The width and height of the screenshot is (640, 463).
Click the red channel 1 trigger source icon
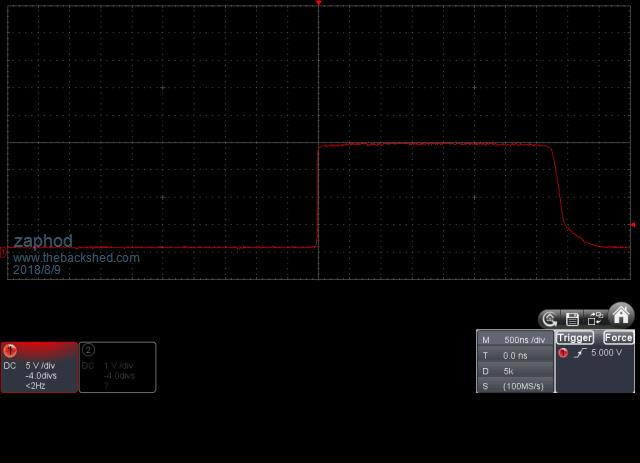(x=563, y=353)
